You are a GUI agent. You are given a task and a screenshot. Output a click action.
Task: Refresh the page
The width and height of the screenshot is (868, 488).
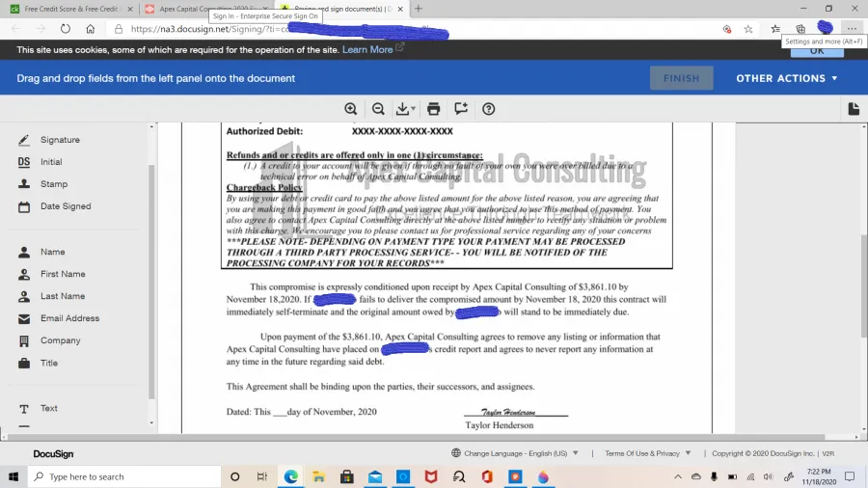point(66,29)
